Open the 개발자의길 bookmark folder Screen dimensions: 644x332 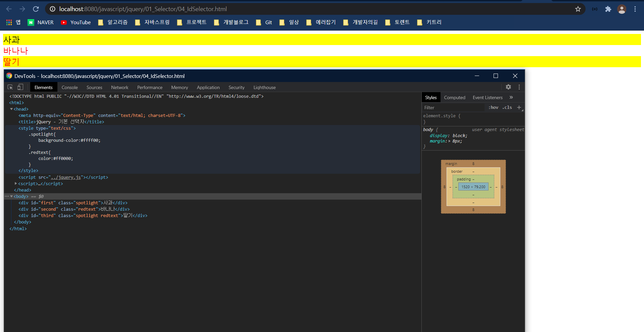pyautogui.click(x=361, y=22)
